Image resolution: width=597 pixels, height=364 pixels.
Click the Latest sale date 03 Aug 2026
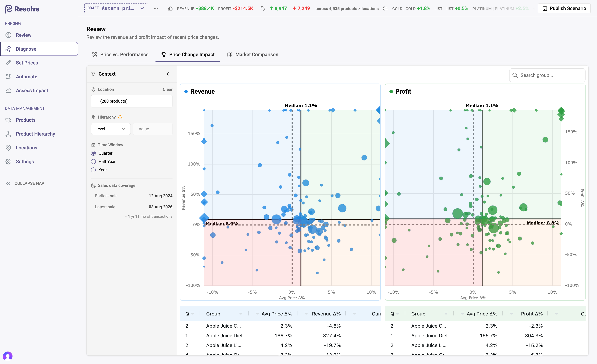pos(160,207)
